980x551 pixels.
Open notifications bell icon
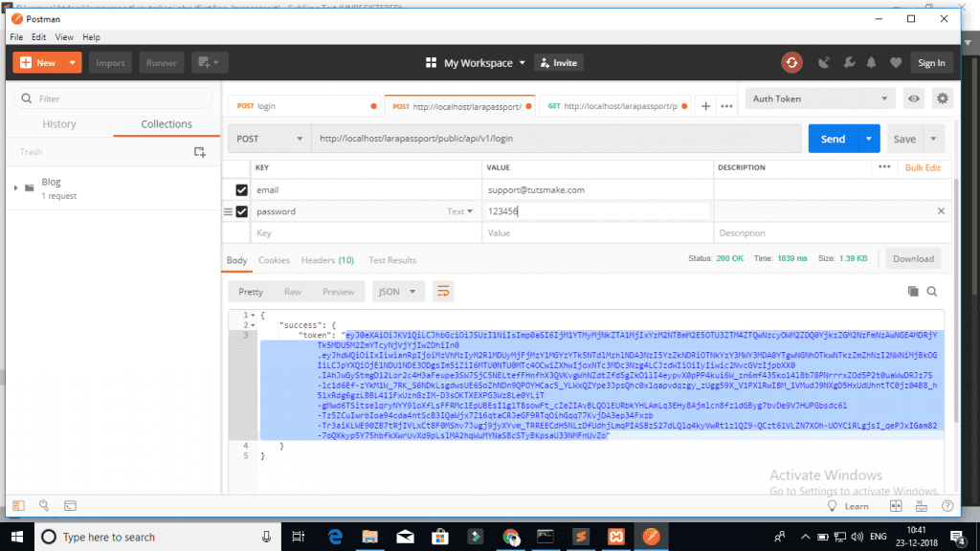pyautogui.click(x=872, y=63)
